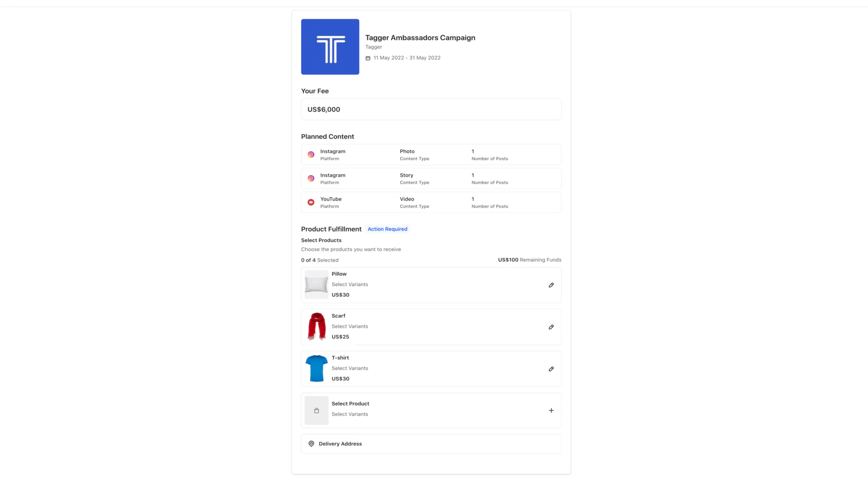Viewport: 868px width, 488px height.
Task: Open the red Scarf thumbnail image
Action: [316, 326]
